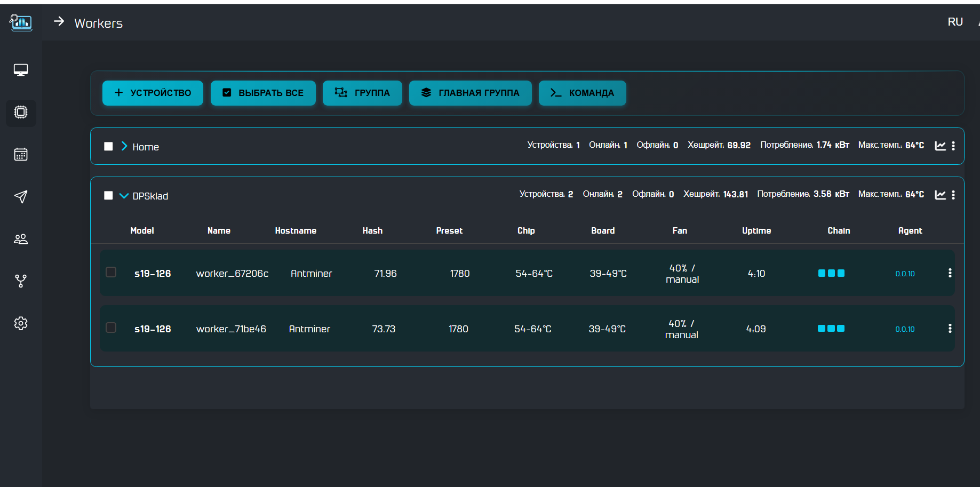Select the worker_67206c row checkbox

coord(111,272)
